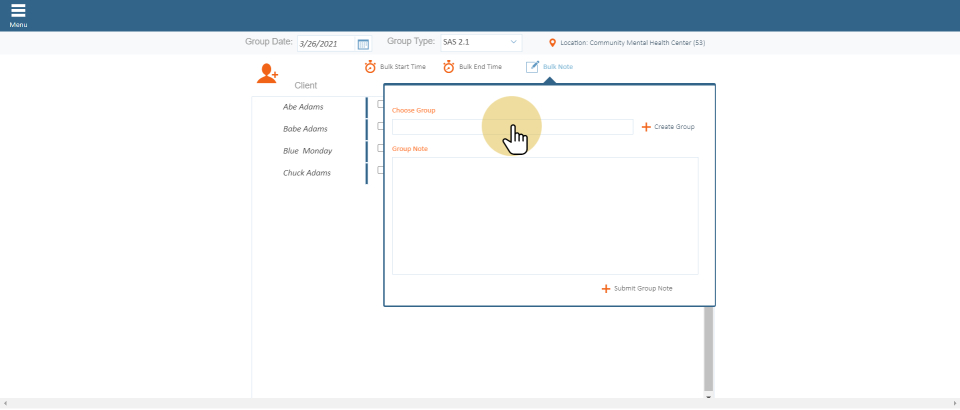Tick the checkbox for Abe Adams
Screen dimensions: 960x410
coord(380,104)
